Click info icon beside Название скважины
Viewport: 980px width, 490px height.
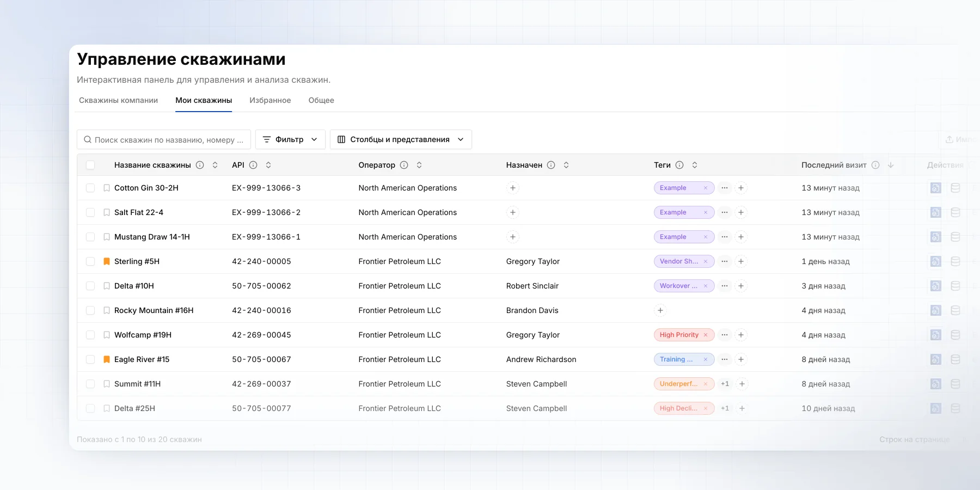point(200,165)
